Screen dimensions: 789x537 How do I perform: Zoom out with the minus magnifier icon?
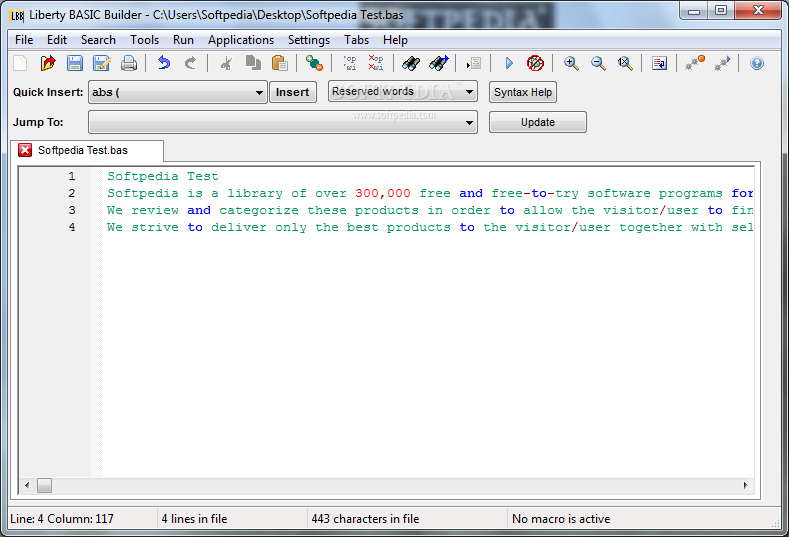pyautogui.click(x=598, y=63)
